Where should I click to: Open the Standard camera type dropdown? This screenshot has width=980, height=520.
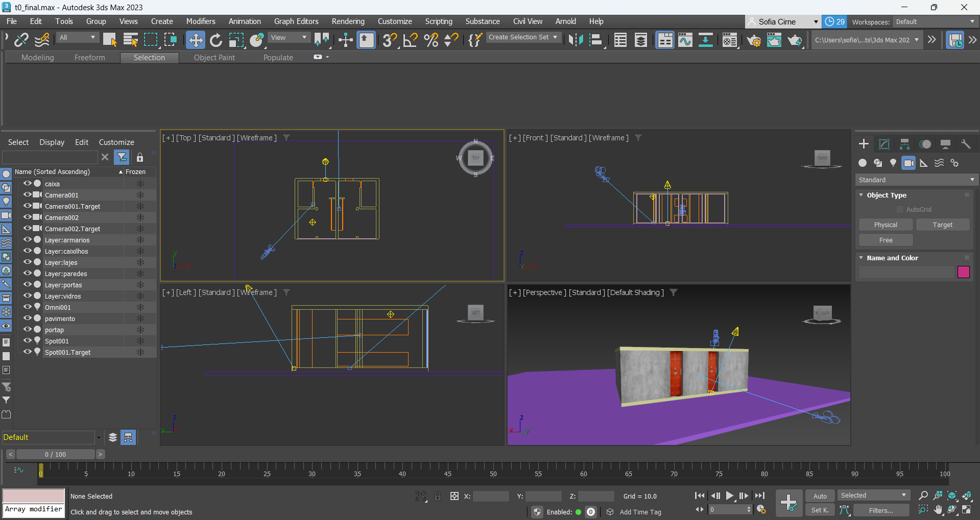tap(916, 180)
